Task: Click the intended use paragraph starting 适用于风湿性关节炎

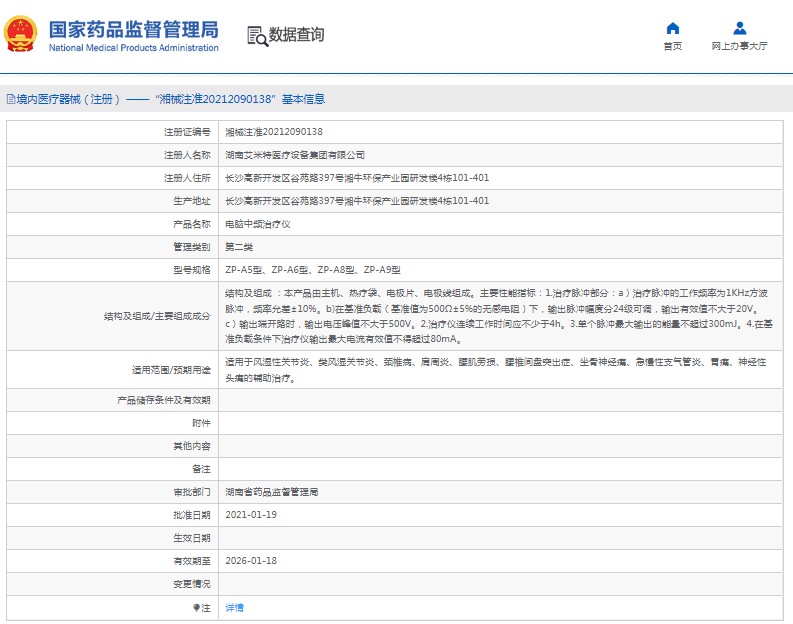Action: click(x=496, y=370)
